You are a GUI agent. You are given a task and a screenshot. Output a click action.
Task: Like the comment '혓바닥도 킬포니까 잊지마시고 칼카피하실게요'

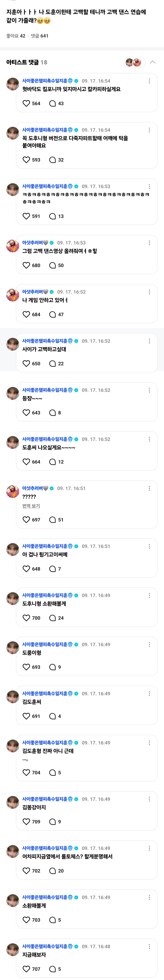(x=26, y=104)
